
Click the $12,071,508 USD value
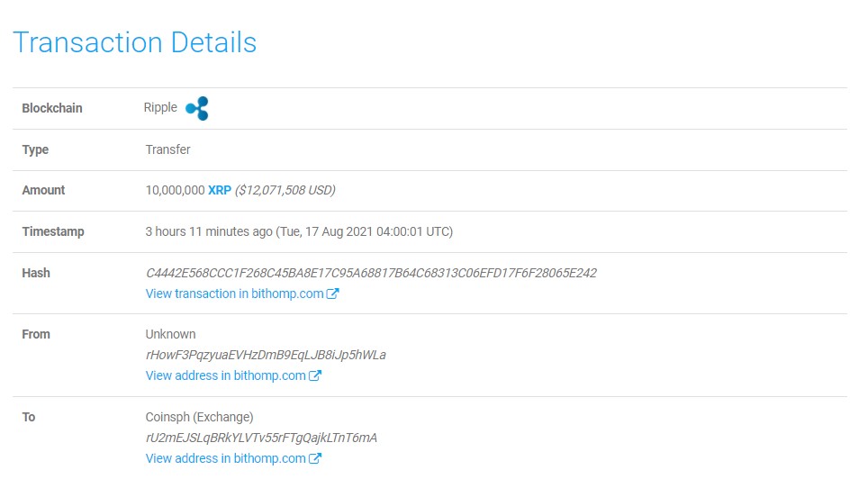[x=285, y=190]
